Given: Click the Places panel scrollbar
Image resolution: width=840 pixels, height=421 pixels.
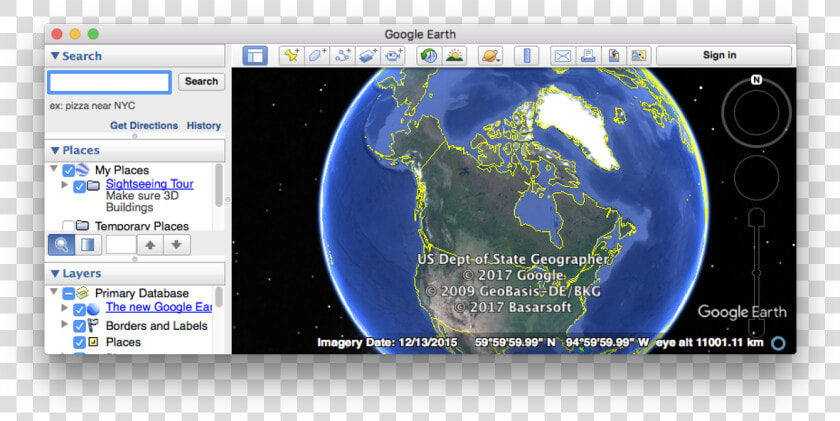Looking at the screenshot, I should tap(219, 185).
